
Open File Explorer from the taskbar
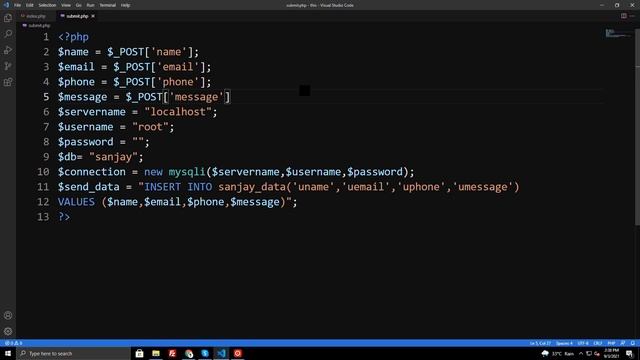156,353
